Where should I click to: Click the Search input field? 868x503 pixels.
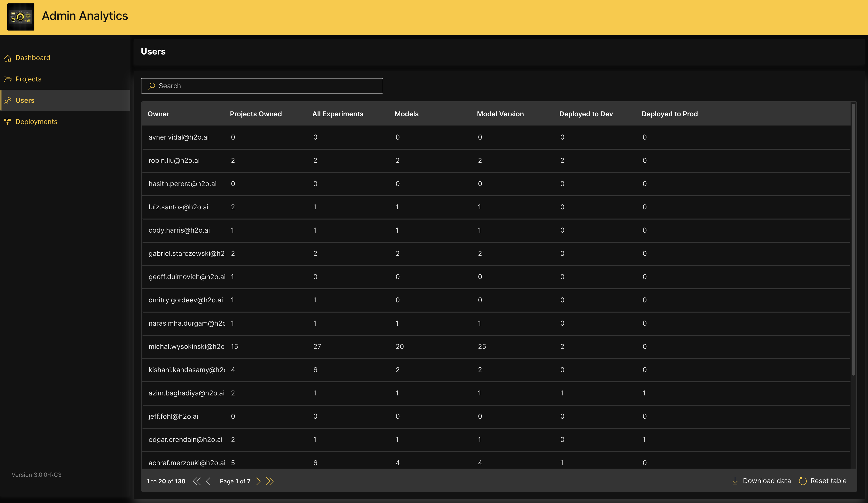click(262, 86)
